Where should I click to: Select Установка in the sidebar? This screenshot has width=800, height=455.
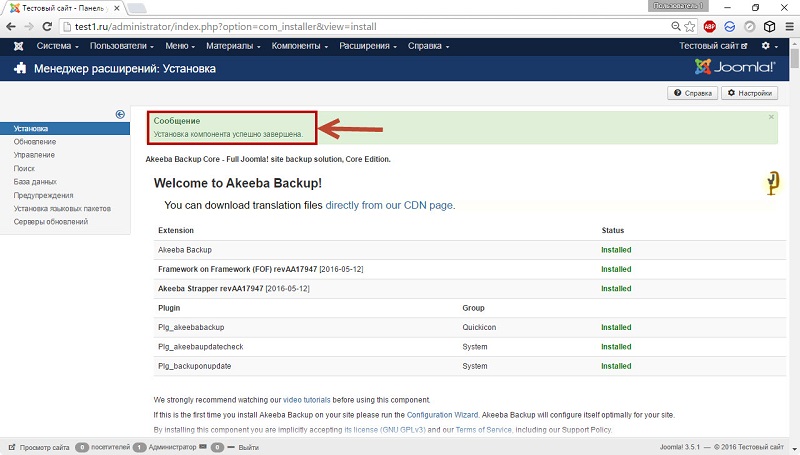(x=65, y=129)
